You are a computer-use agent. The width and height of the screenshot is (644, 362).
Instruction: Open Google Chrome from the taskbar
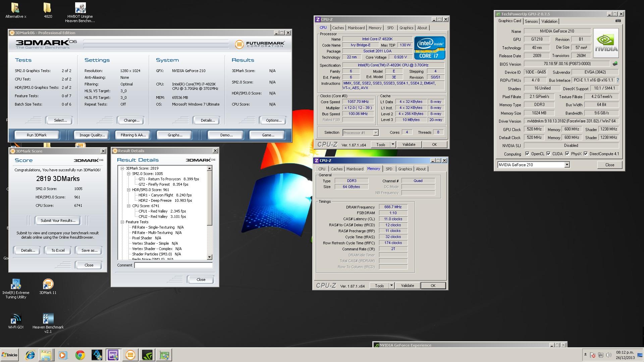[80, 355]
